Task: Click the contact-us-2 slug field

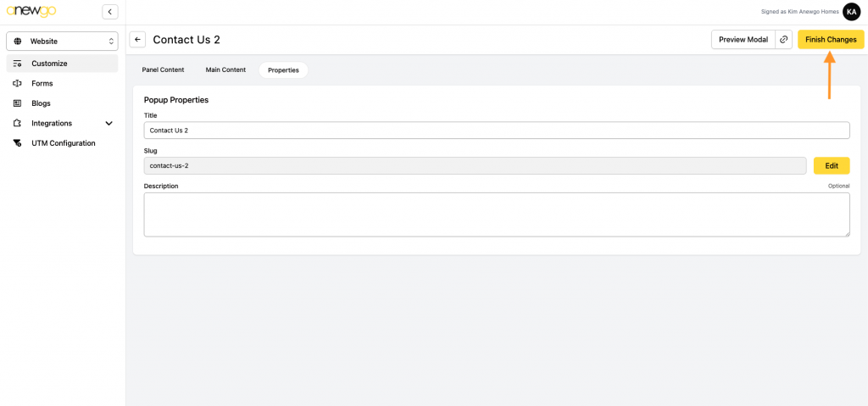Action: [475, 166]
